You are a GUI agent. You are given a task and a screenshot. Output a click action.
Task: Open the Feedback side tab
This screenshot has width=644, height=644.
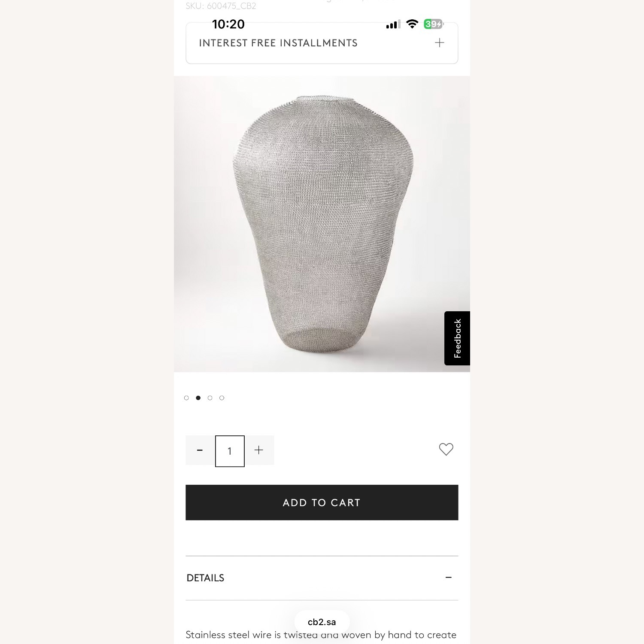point(457,338)
